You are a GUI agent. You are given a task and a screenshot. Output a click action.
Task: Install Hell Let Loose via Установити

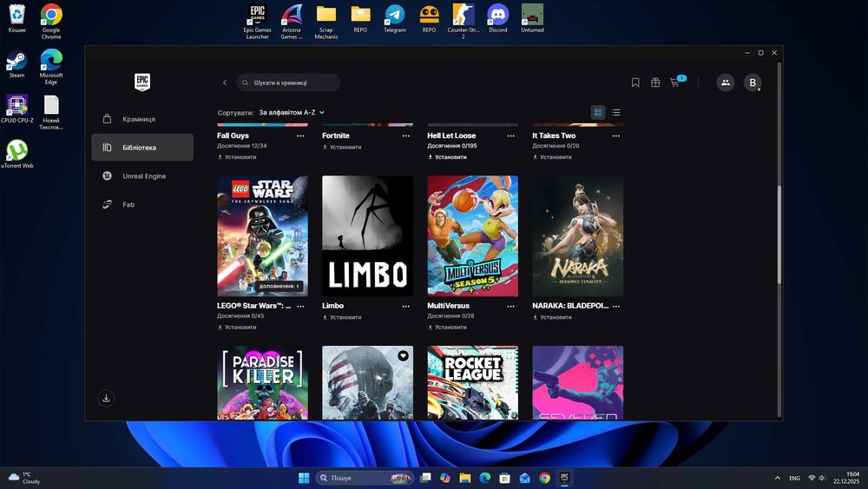(447, 157)
